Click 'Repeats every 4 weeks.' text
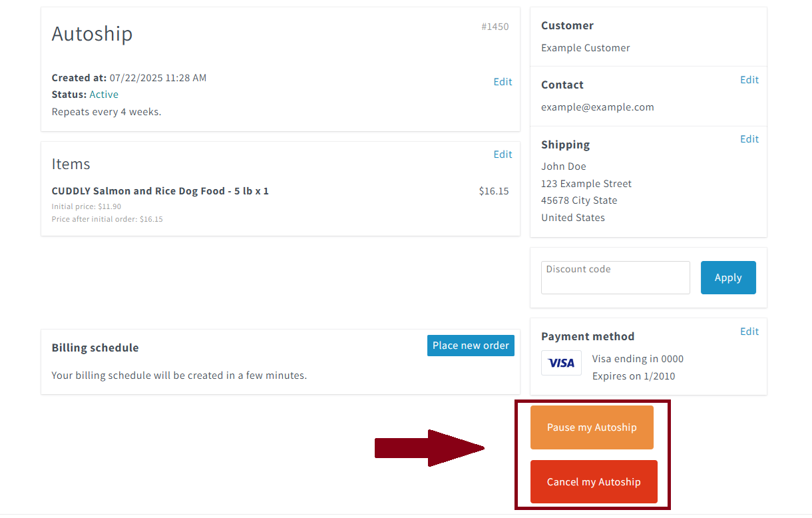 pos(106,112)
